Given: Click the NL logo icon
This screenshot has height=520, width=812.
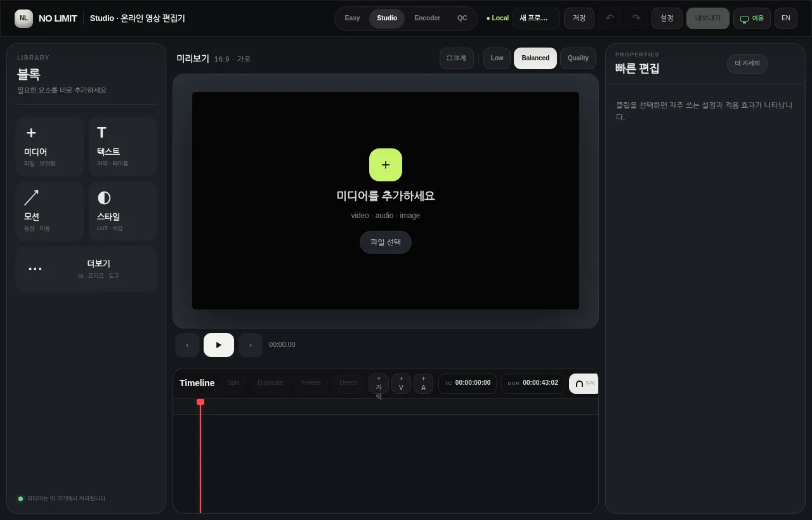Looking at the screenshot, I should [23, 18].
